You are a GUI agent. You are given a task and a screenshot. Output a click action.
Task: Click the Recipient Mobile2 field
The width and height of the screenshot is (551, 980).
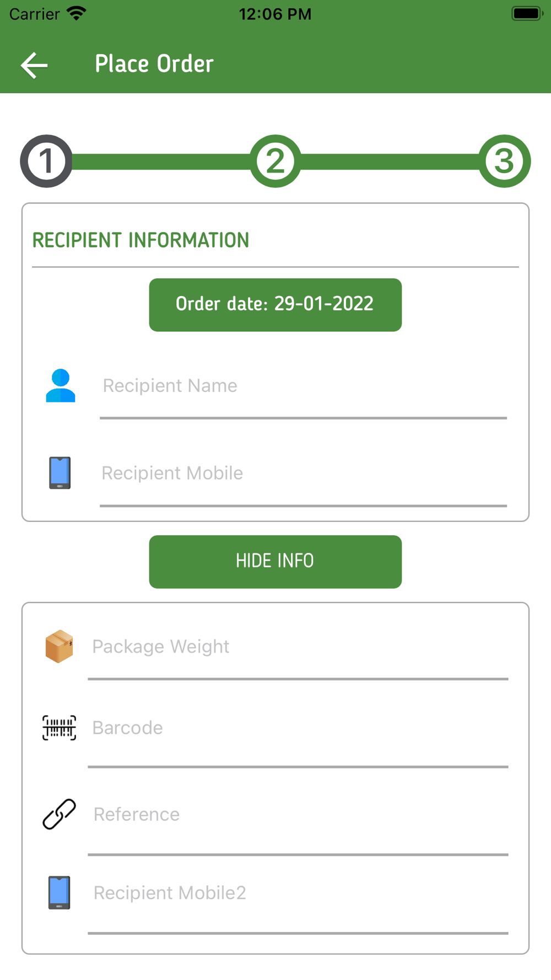pos(298,893)
